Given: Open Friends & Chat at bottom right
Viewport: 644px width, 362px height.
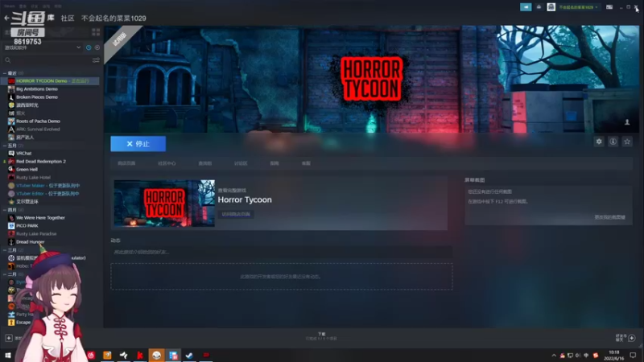Looking at the screenshot, I should [x=626, y=338].
